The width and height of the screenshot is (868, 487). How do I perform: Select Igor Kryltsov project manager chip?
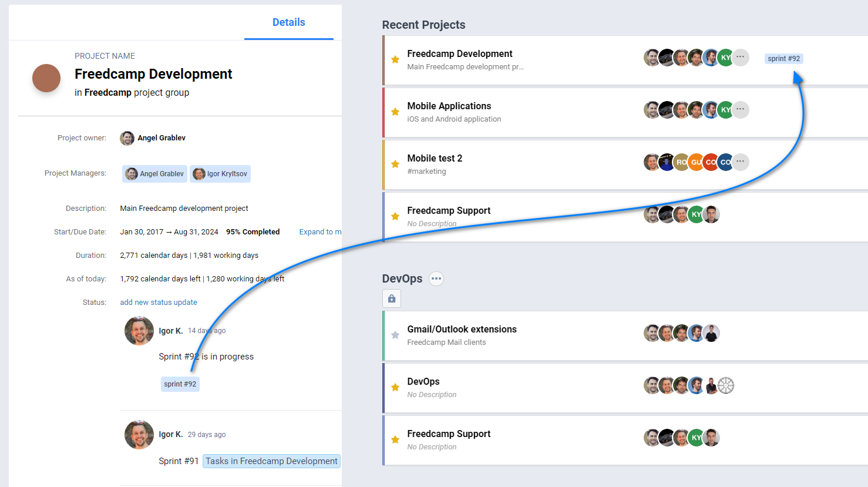click(x=220, y=174)
